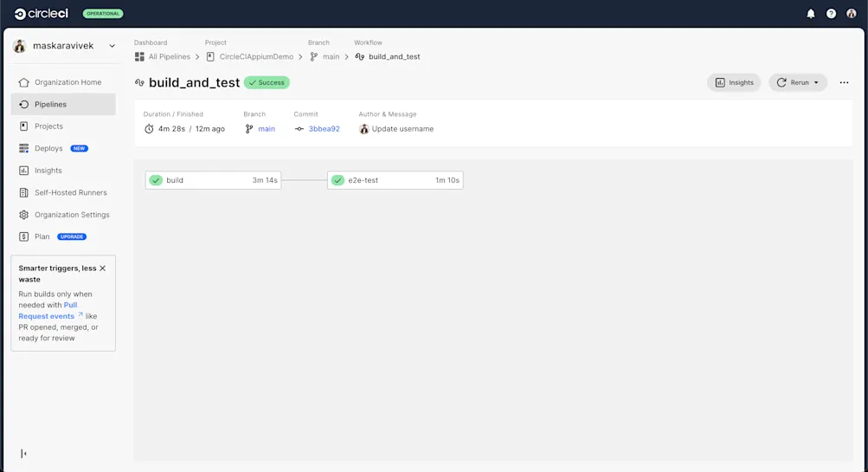
Task: Open the CircleCI logo home link
Action: 42,14
